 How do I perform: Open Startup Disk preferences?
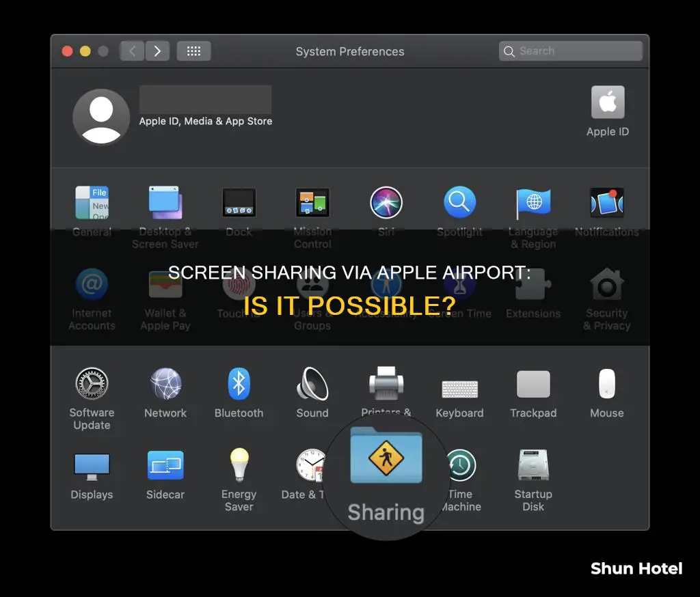tap(533, 465)
